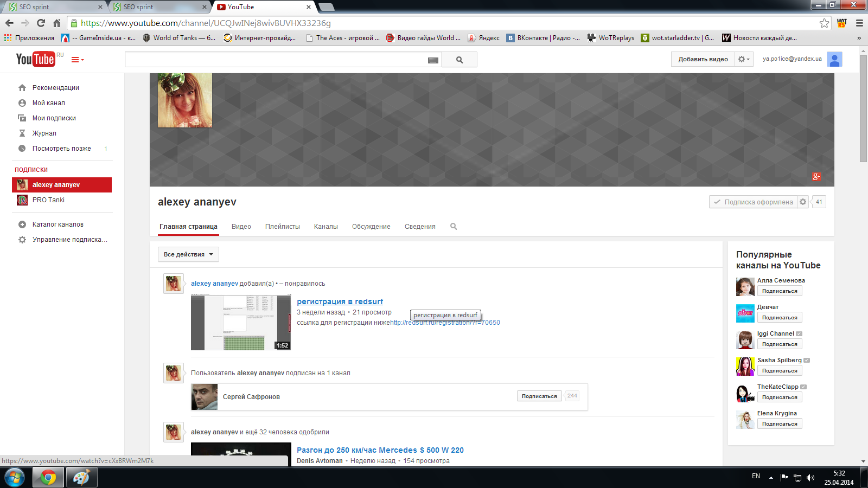Click the search magnifier button
The height and width of the screenshot is (488, 868).
[x=459, y=60]
